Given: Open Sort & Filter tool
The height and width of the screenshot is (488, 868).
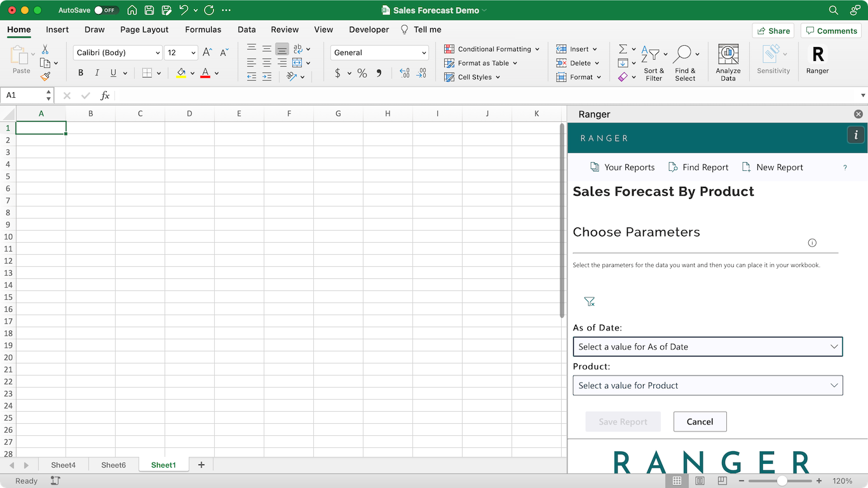Looking at the screenshot, I should coord(654,62).
